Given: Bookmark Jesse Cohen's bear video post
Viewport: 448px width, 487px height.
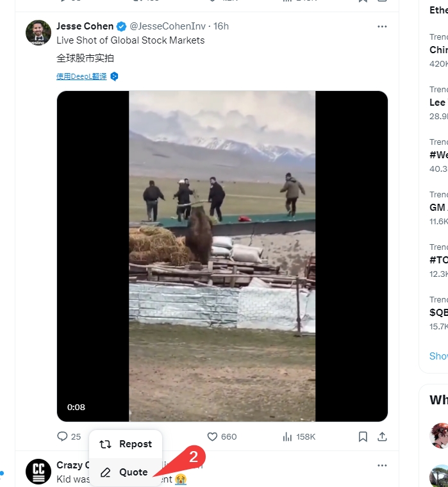Looking at the screenshot, I should click(x=363, y=436).
